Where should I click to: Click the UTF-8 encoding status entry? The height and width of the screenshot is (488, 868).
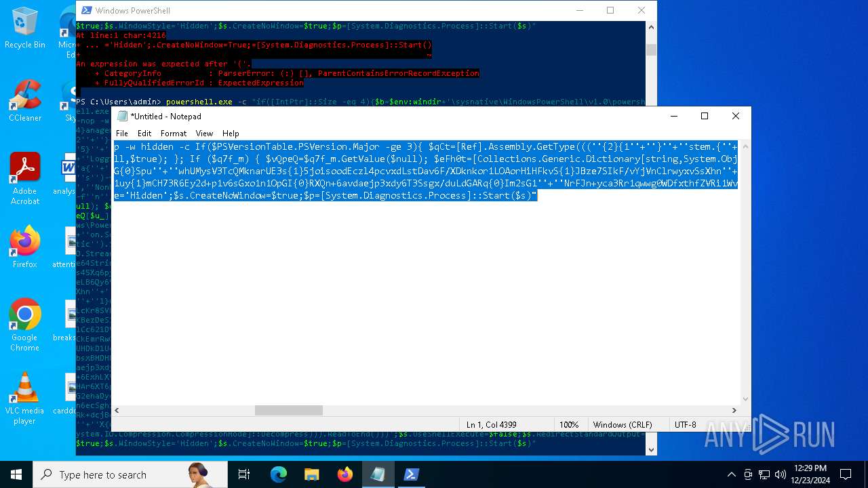point(685,425)
